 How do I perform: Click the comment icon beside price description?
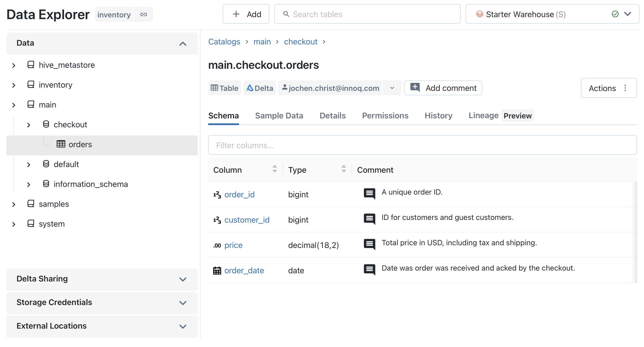(x=369, y=244)
